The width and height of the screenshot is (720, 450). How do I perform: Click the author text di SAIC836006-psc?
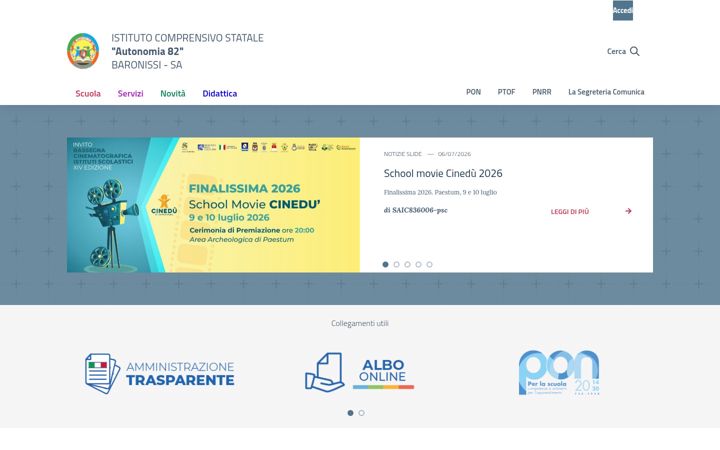(x=416, y=210)
